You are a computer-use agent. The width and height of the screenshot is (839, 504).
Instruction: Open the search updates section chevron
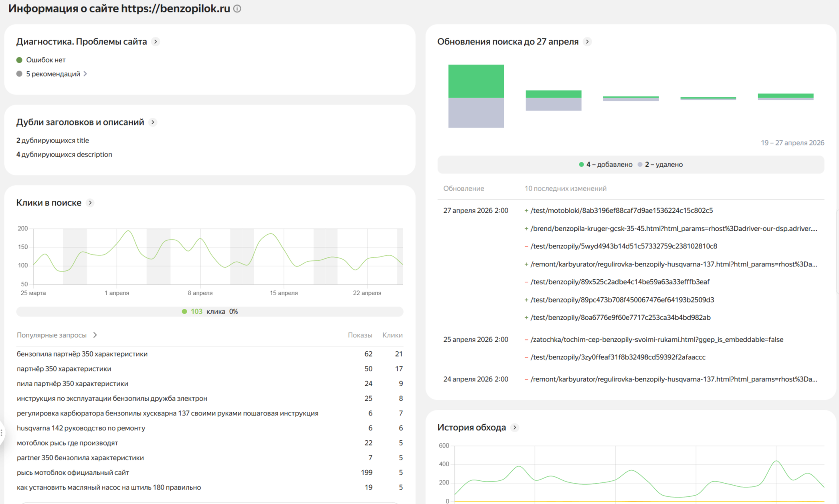587,42
